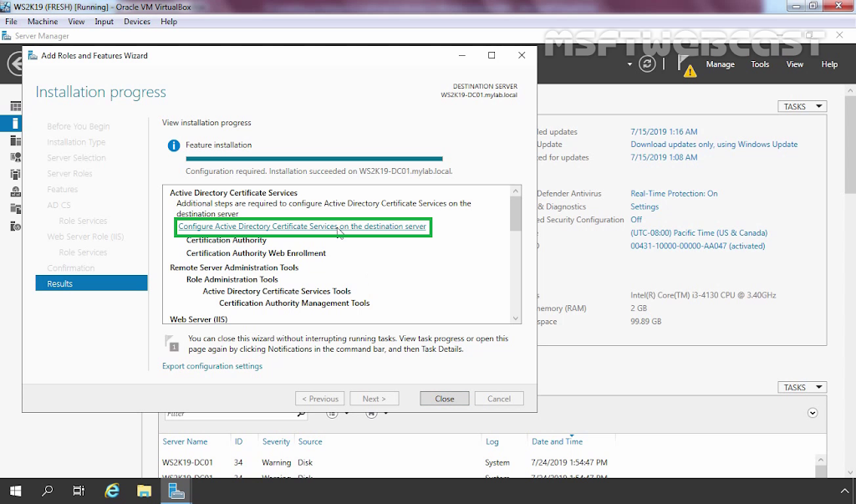The width and height of the screenshot is (856, 504).
Task: Open the Notifications flag with warning
Action: [686, 65]
